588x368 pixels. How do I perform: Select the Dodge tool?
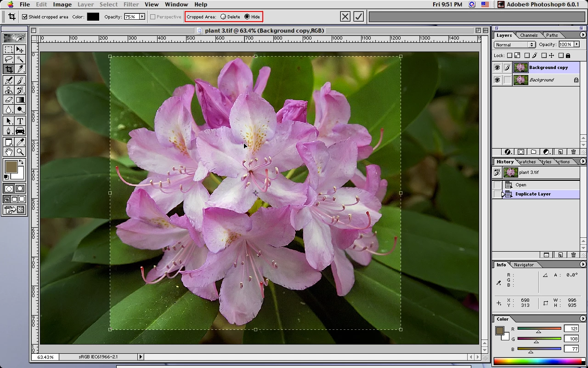[x=20, y=109]
